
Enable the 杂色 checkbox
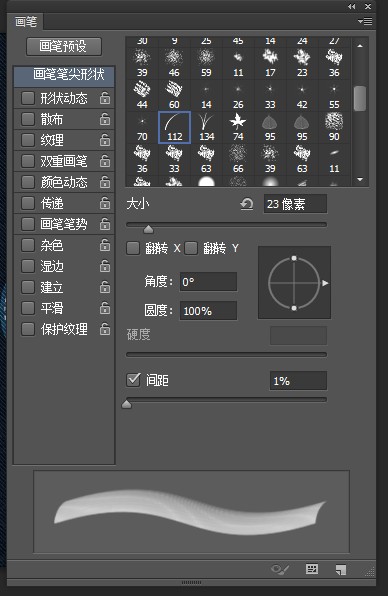(28, 245)
